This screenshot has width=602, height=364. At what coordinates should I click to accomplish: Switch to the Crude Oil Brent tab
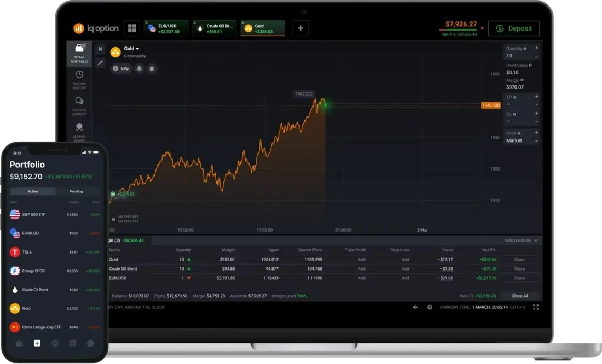(215, 28)
